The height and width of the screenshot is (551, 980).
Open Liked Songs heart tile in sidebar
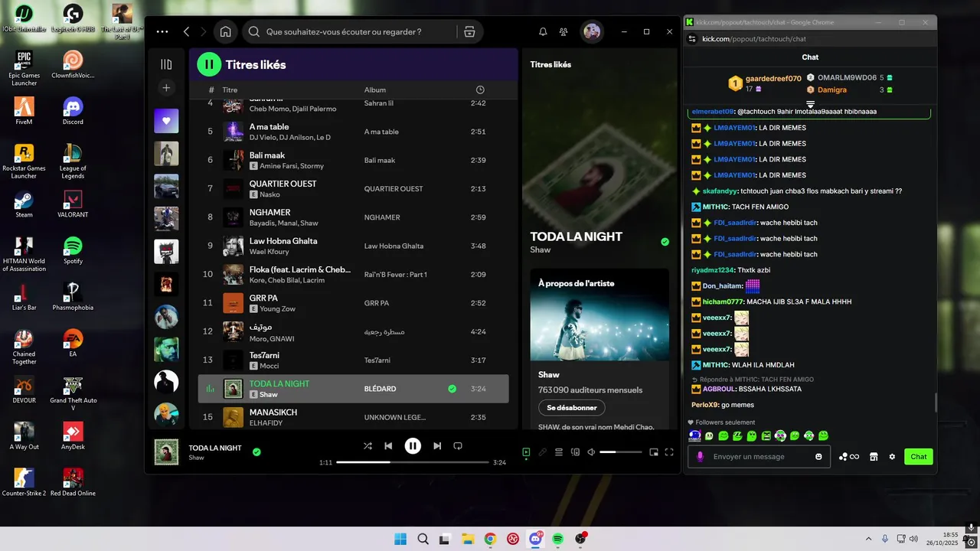(x=166, y=120)
